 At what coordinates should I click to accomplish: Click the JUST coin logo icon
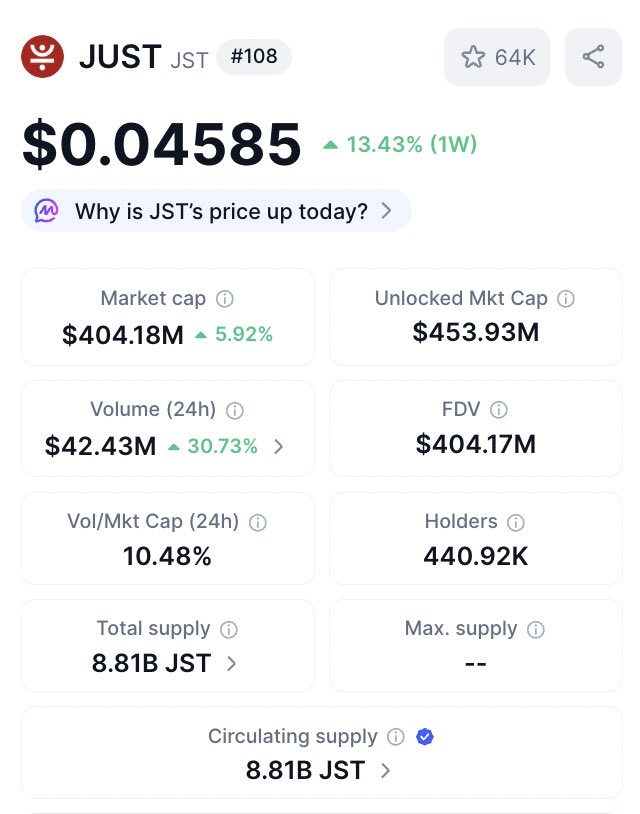coord(42,57)
